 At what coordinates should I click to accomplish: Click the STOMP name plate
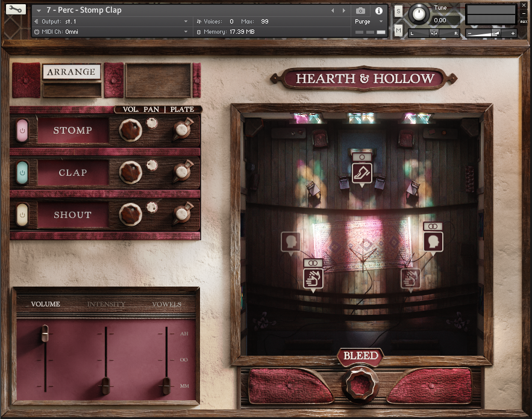coord(73,130)
